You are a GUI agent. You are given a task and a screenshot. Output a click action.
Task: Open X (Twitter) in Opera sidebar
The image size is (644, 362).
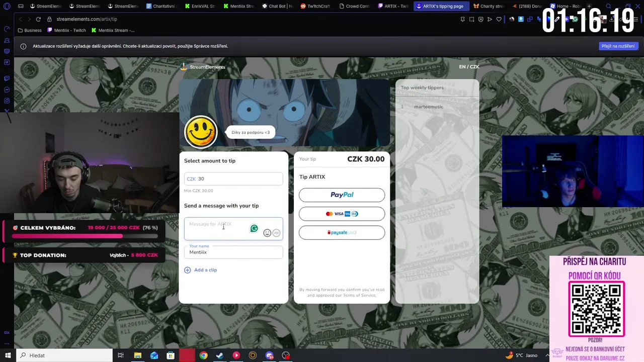point(7,111)
